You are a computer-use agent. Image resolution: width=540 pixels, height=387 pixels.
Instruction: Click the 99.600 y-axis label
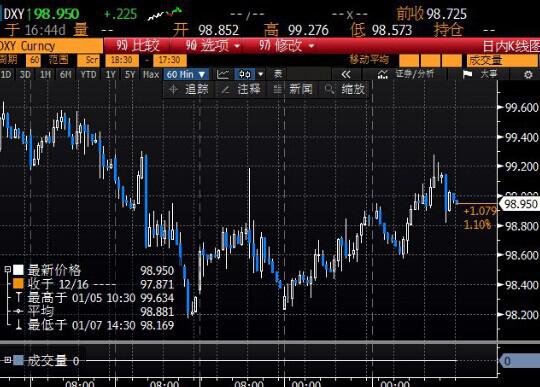click(522, 108)
